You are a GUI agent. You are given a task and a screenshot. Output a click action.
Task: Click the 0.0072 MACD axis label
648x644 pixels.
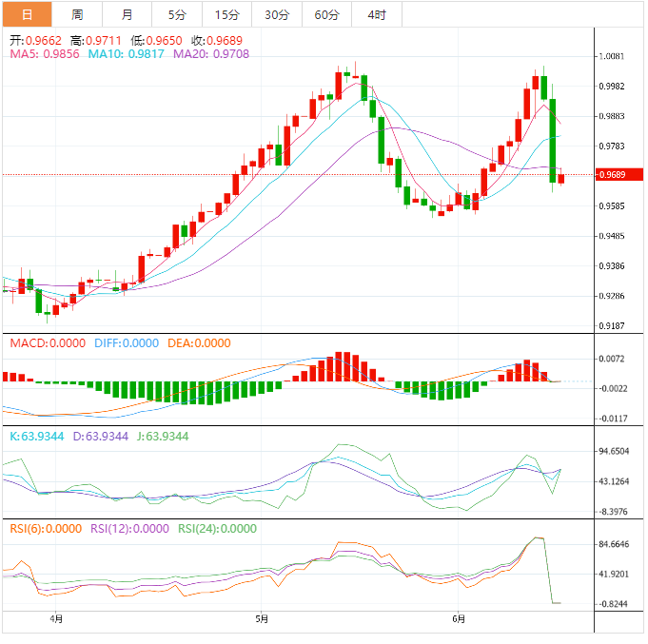click(612, 359)
